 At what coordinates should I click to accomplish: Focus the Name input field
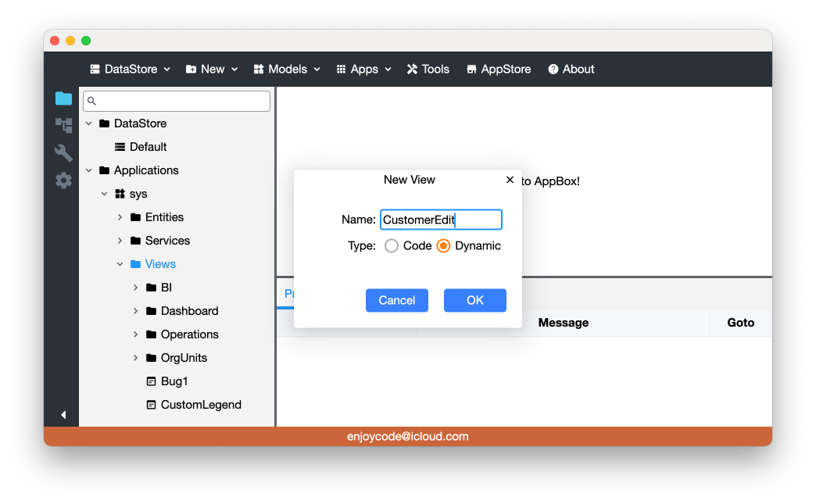click(441, 220)
